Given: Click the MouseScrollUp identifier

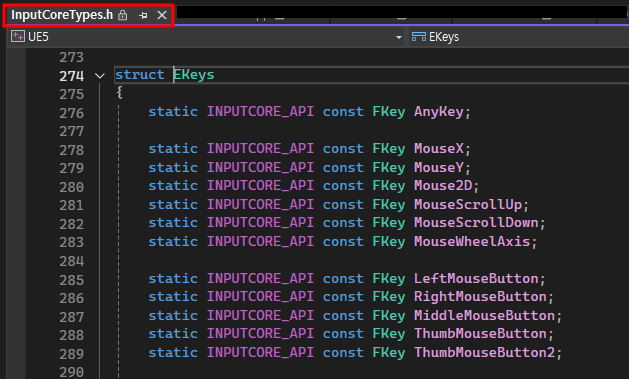Looking at the screenshot, I should 468,205.
